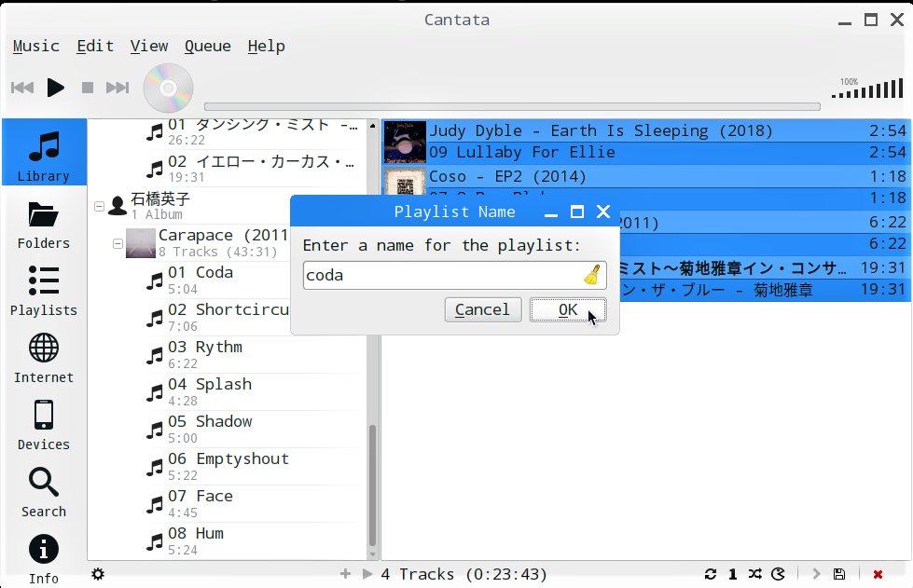Open the View menu
The width and height of the screenshot is (913, 588).
[x=149, y=46]
